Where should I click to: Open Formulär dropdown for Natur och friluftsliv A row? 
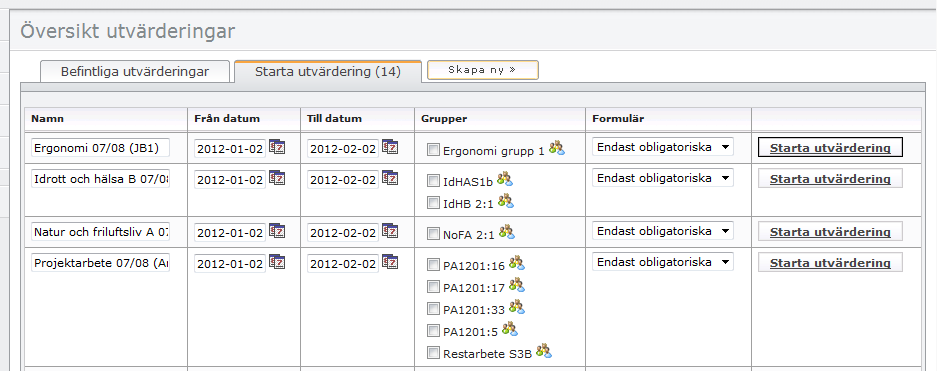click(x=663, y=231)
